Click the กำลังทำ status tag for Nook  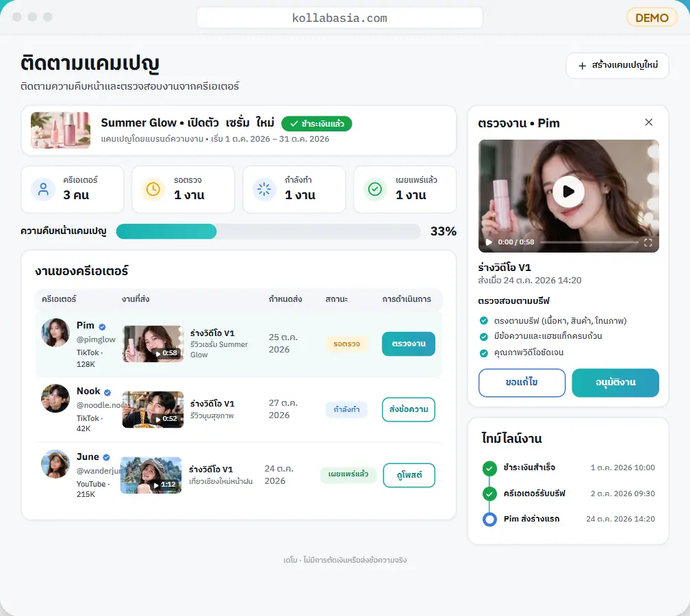347,409
